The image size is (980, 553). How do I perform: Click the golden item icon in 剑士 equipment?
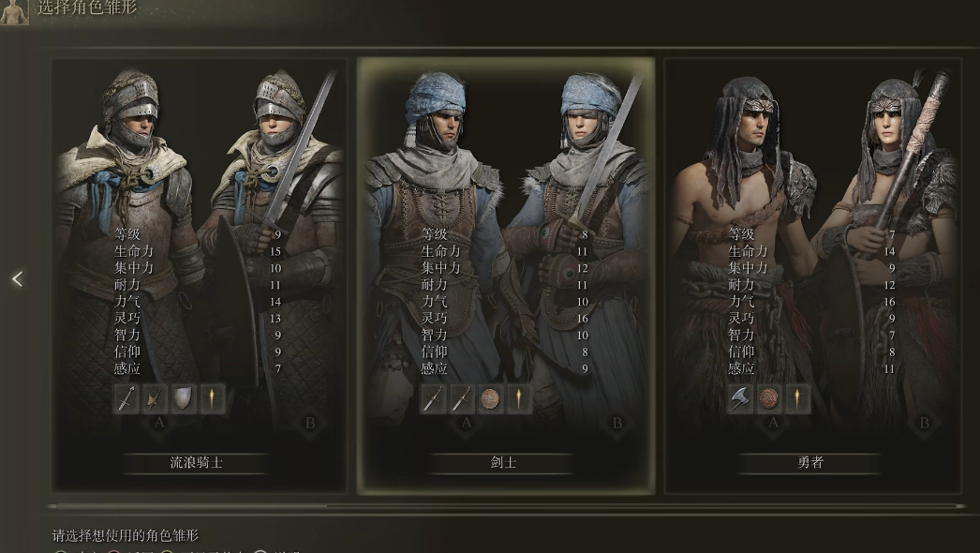pyautogui.click(x=519, y=398)
